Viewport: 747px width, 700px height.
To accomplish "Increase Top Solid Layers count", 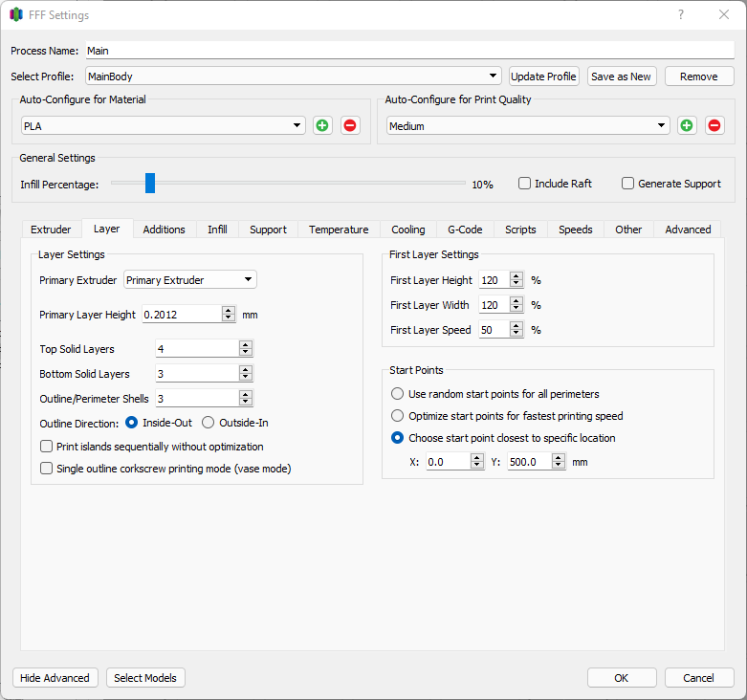I will pos(246,344).
